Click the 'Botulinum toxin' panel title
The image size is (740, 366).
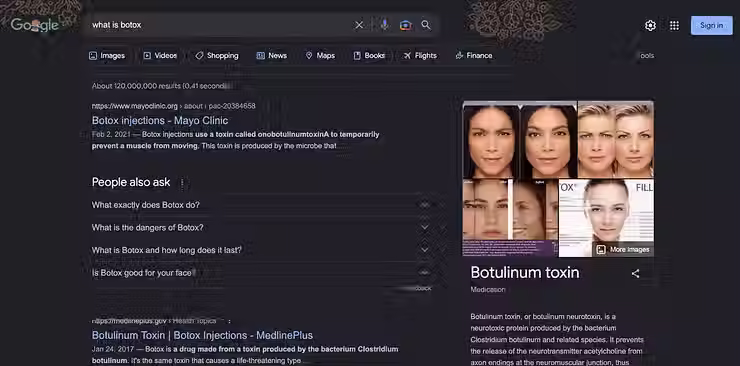point(525,273)
